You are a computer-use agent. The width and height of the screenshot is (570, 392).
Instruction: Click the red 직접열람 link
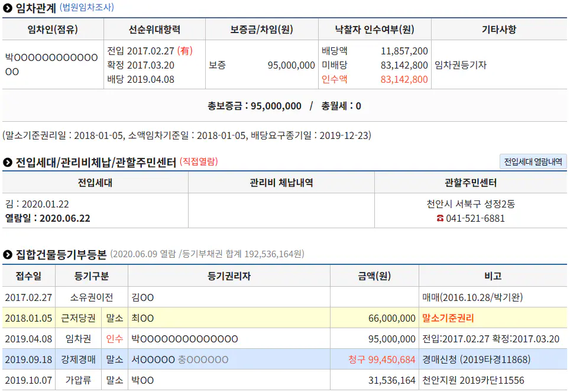tap(199, 161)
